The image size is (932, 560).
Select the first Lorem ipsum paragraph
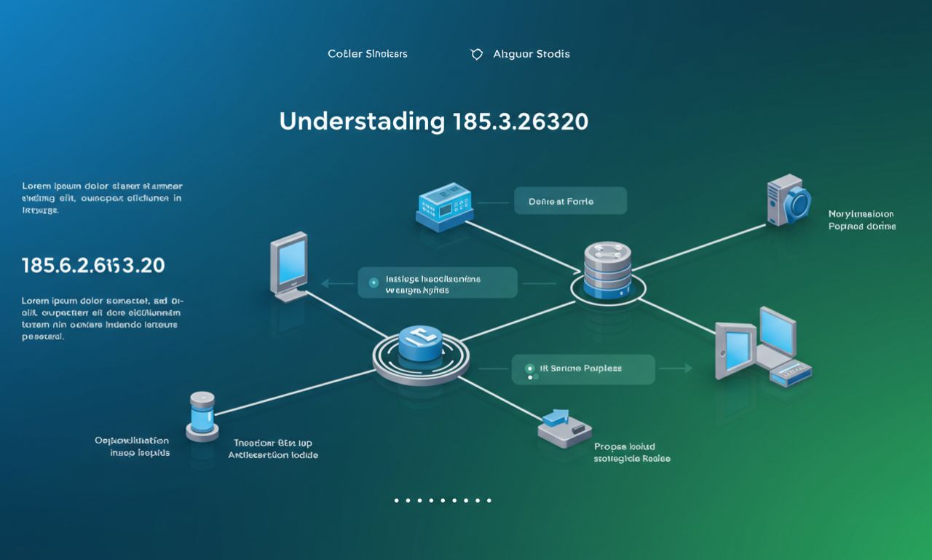[x=102, y=198]
